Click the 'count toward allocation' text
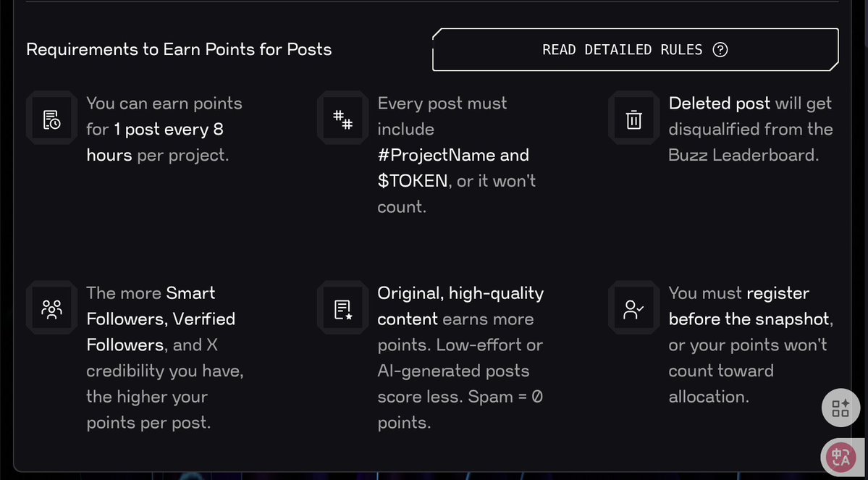Image resolution: width=868 pixels, height=480 pixels. (721, 384)
